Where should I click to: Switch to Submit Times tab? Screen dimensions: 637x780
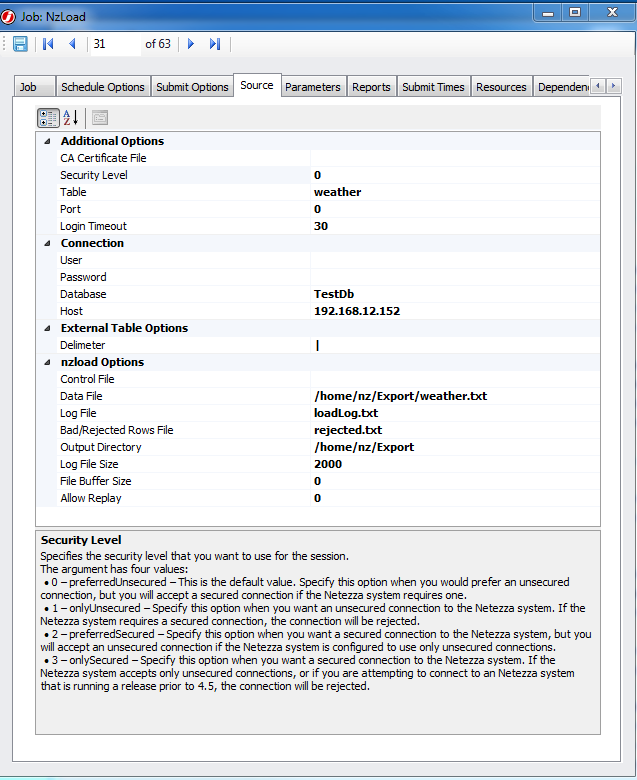(433, 87)
